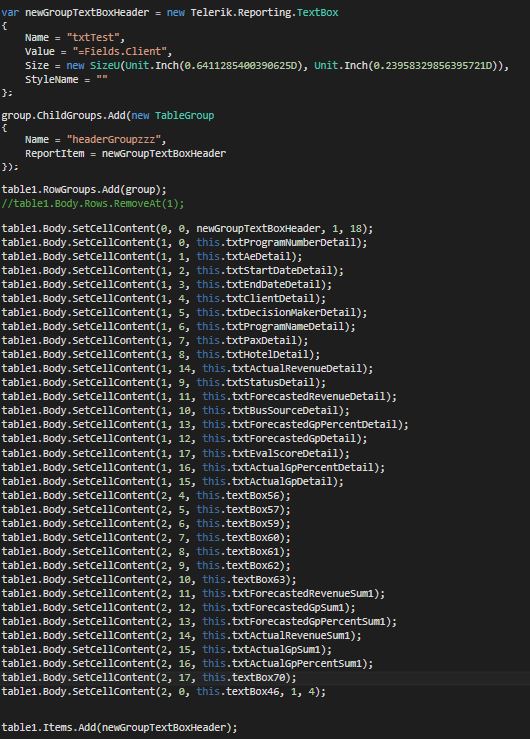Viewport: 530px width, 739px height.
Task: Click textBox57 in the code
Action: (x=253, y=509)
